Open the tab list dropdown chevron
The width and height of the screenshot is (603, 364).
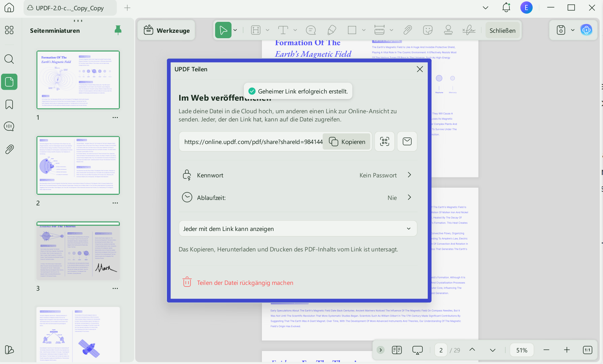point(485,8)
